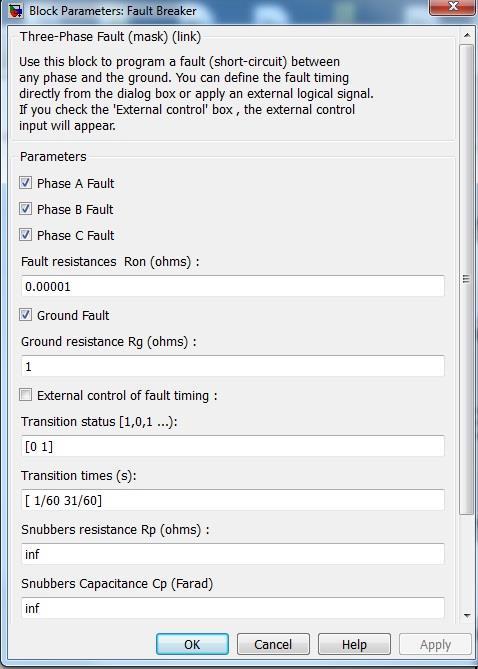This screenshot has height=669, width=478.
Task: Click the OK button
Action: [x=192, y=644]
